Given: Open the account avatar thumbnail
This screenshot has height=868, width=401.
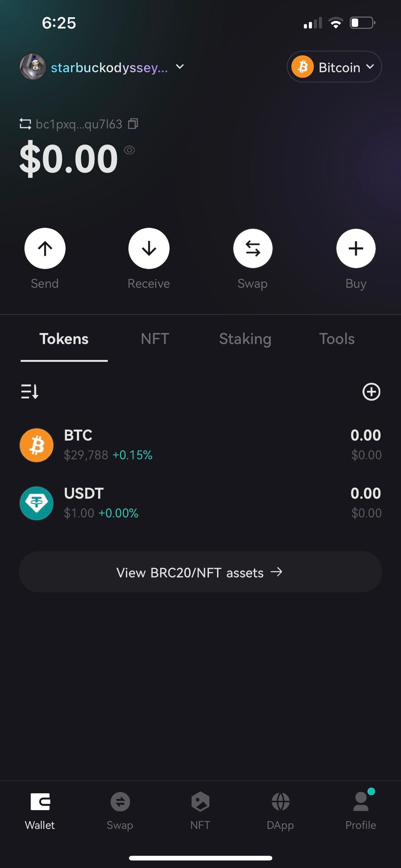Looking at the screenshot, I should [x=33, y=67].
